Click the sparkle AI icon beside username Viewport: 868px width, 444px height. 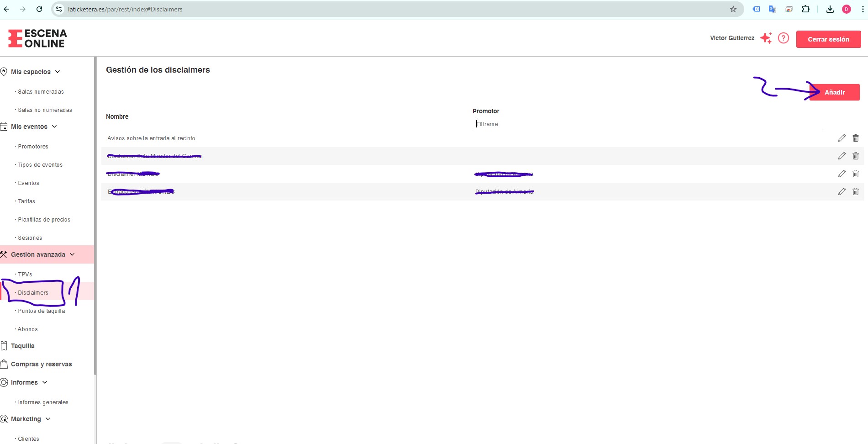(766, 38)
